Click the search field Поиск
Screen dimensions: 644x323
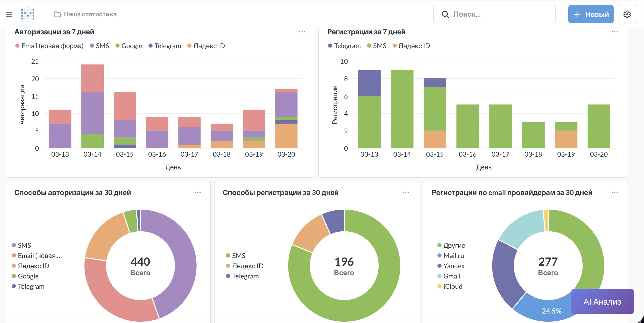[x=494, y=14]
